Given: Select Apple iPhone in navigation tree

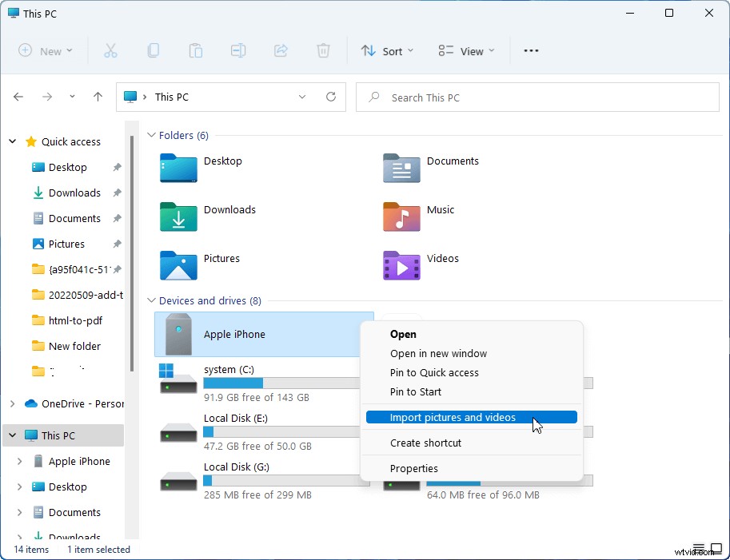Looking at the screenshot, I should [79, 462].
